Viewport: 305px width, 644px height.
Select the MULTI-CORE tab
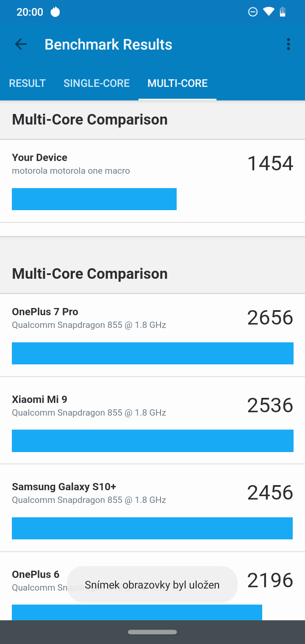[x=177, y=83]
